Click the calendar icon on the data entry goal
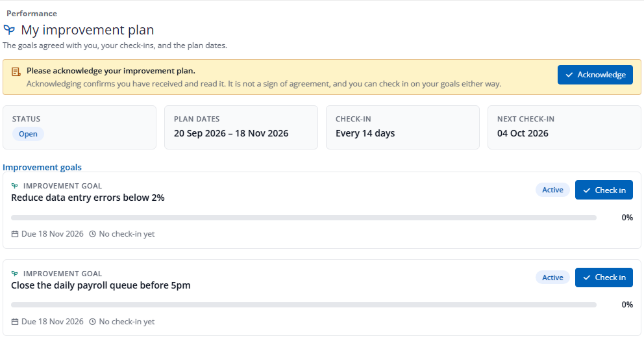 (x=15, y=234)
